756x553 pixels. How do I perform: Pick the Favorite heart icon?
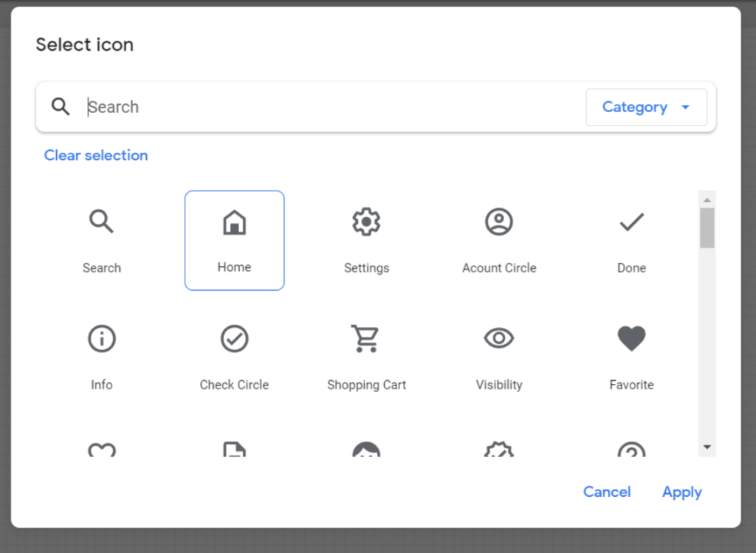click(x=632, y=357)
